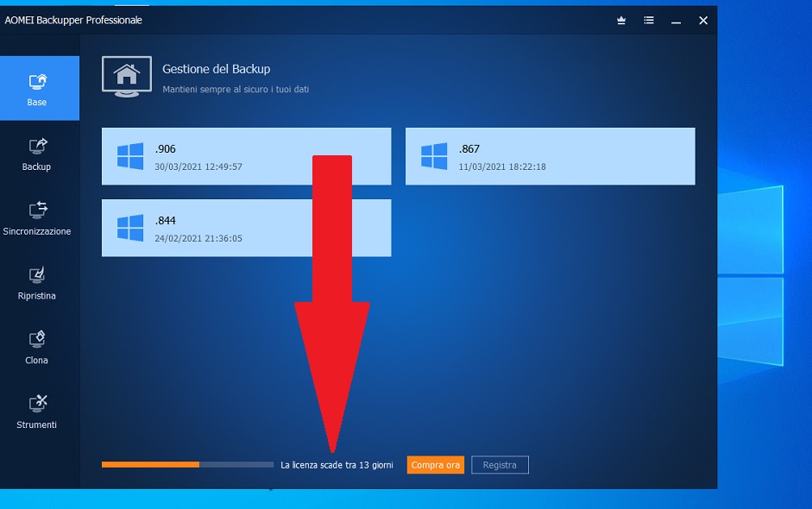Open the list menu icon in title bar
Image resolution: width=812 pixels, height=509 pixels.
click(x=648, y=20)
